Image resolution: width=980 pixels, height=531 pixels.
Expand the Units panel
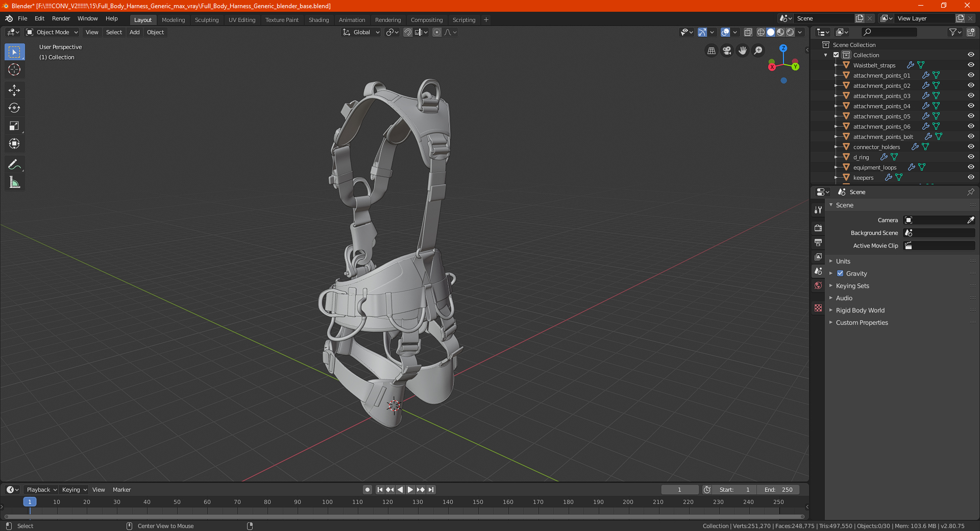point(843,261)
